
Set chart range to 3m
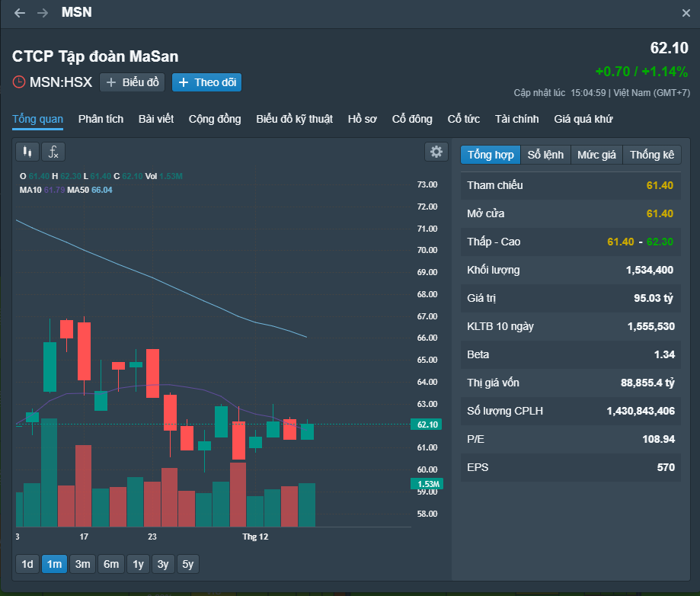click(x=82, y=564)
